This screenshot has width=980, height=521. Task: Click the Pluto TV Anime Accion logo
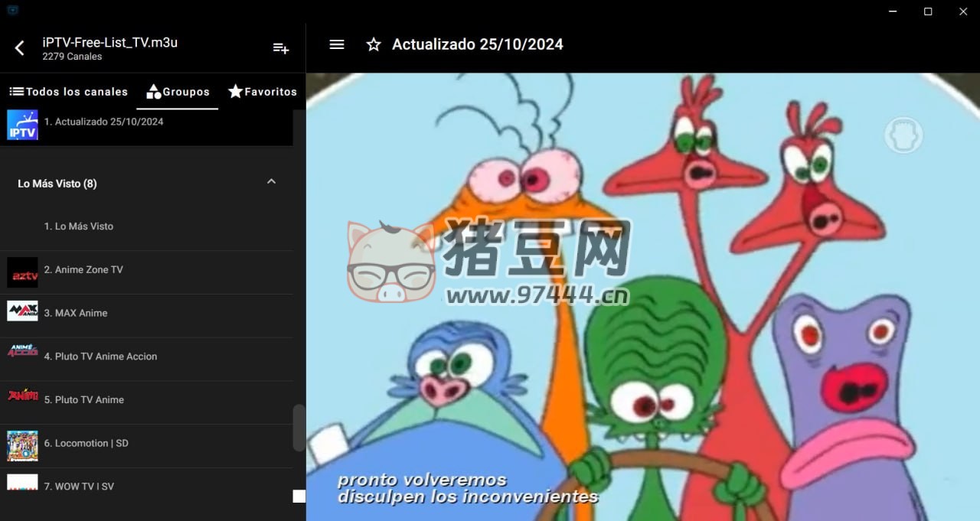[22, 352]
